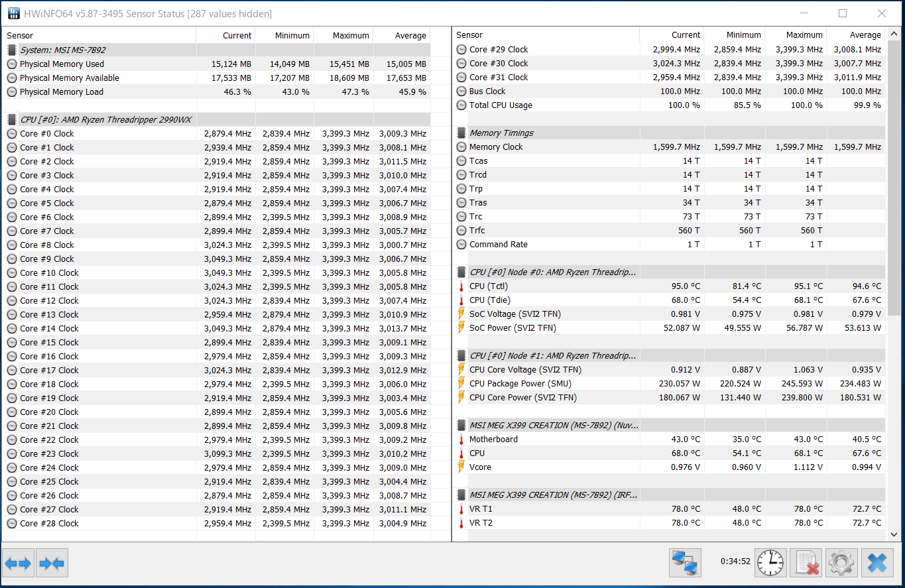Click the shrink columns blue arrows button

pyautogui.click(x=52, y=563)
